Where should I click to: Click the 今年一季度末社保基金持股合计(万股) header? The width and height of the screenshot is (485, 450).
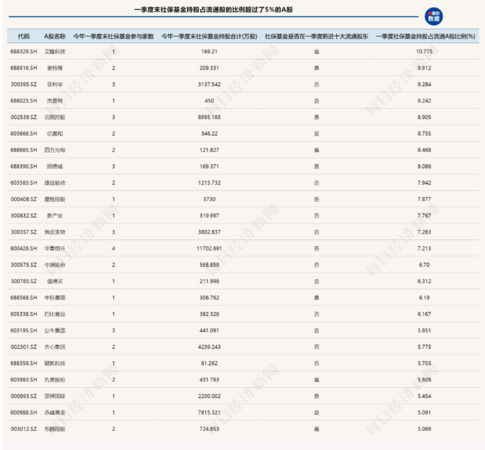pos(209,36)
